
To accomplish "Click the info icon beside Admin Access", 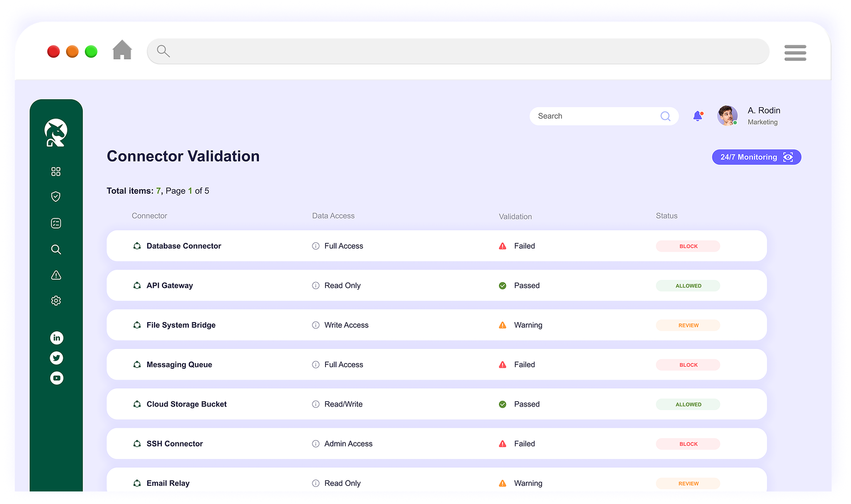I will point(315,444).
